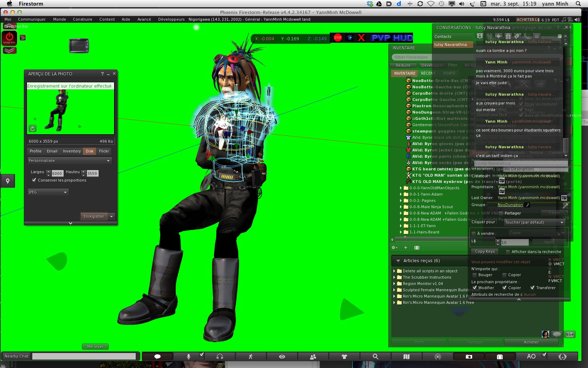Viewport: 588px width, 368px height.
Task: Click the red STOP HUD button
Action: coord(338,38)
